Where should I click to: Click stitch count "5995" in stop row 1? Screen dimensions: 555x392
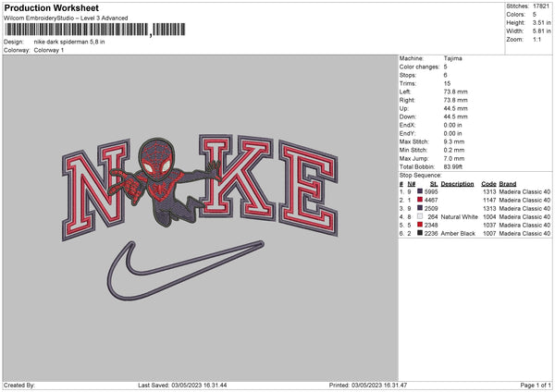(x=431, y=191)
